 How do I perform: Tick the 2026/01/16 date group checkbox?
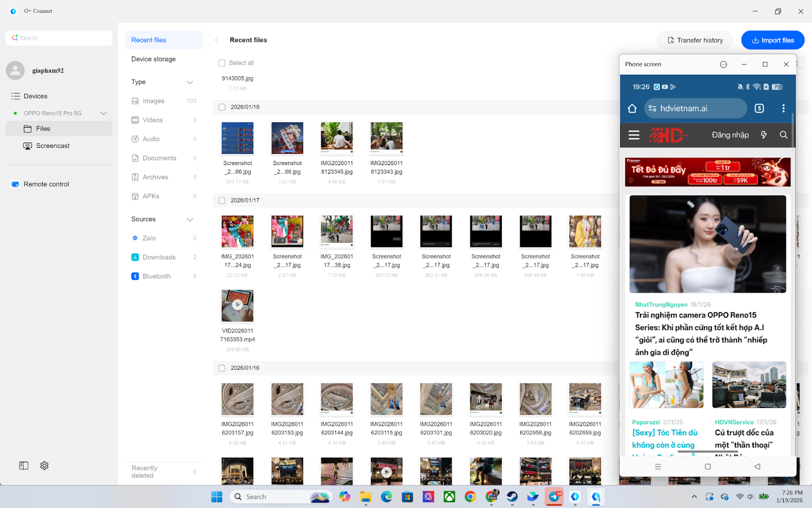pos(222,368)
